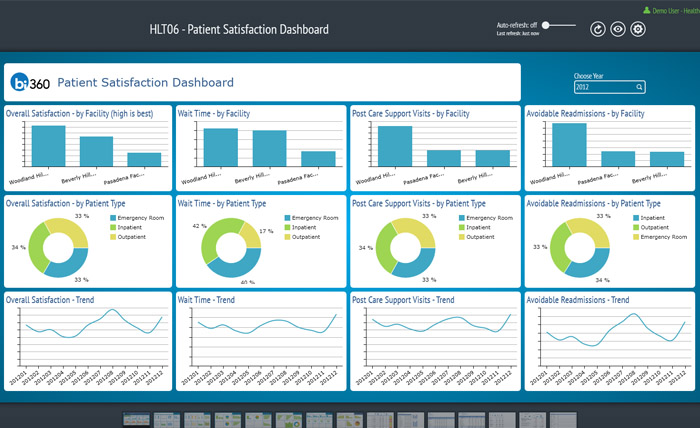This screenshot has height=428, width=700.
Task: Select second thumbnail in bottom dashboard strip
Action: pyautogui.click(x=167, y=420)
